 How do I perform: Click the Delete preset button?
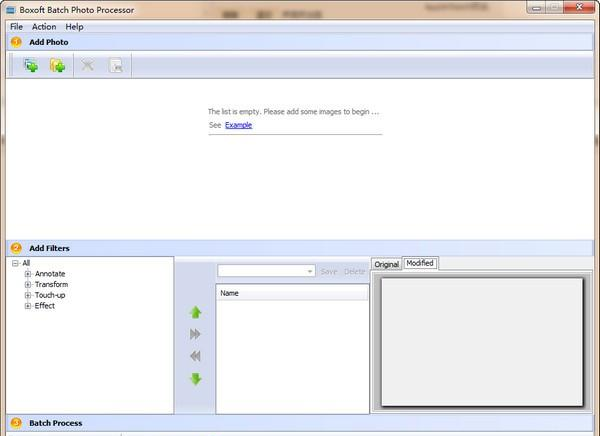pyautogui.click(x=354, y=271)
